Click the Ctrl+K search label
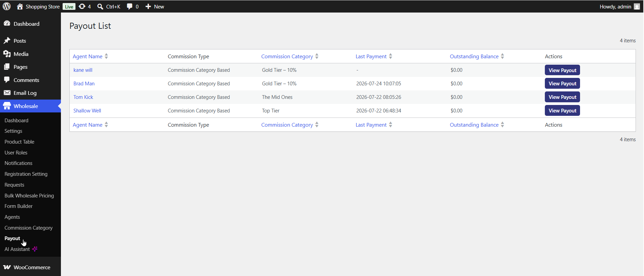Image resolution: width=644 pixels, height=276 pixels. click(113, 6)
